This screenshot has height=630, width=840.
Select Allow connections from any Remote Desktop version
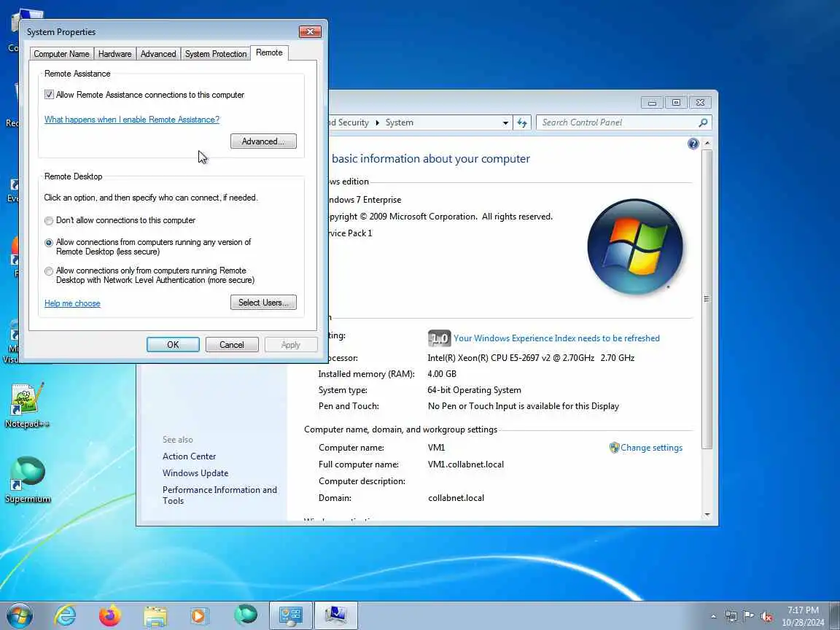(x=49, y=243)
